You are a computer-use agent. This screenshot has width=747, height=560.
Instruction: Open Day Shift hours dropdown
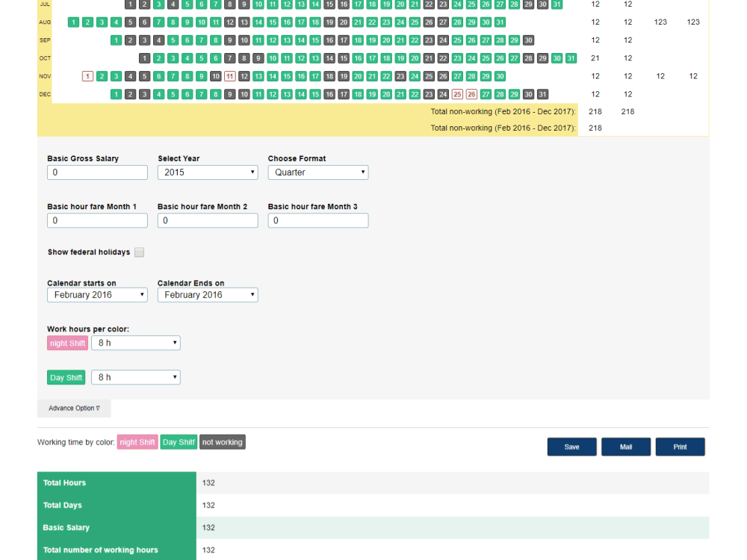(136, 377)
